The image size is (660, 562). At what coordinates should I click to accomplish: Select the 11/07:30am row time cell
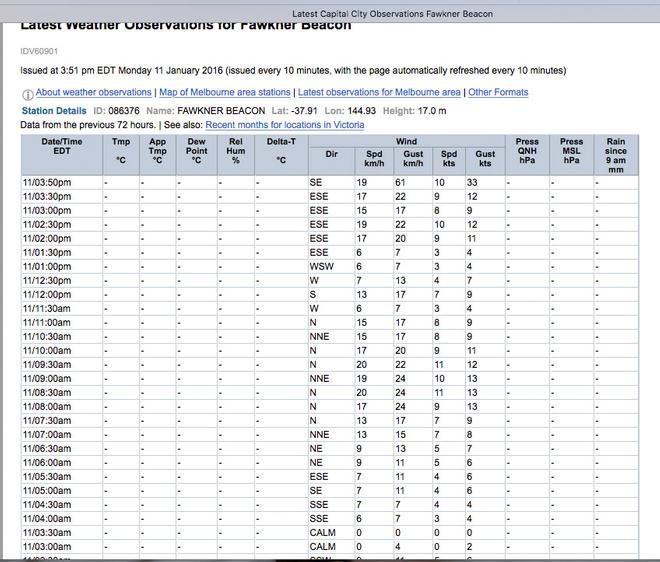61,421
